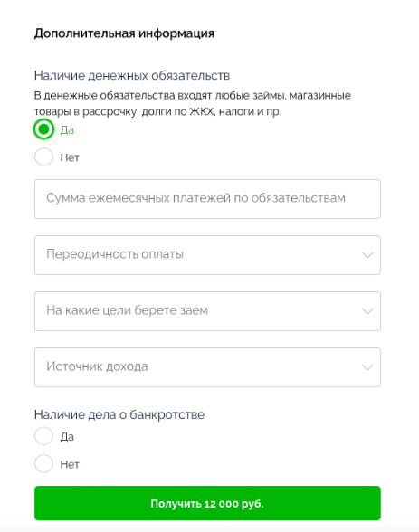Choose the Да radio under Наличие дела о банкротстве
The width and height of the screenshot is (419, 532).
[x=43, y=436]
